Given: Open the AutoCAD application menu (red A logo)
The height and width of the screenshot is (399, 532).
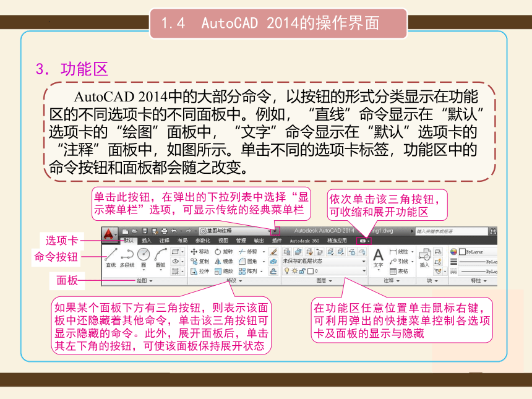Looking at the screenshot, I should [109, 234].
